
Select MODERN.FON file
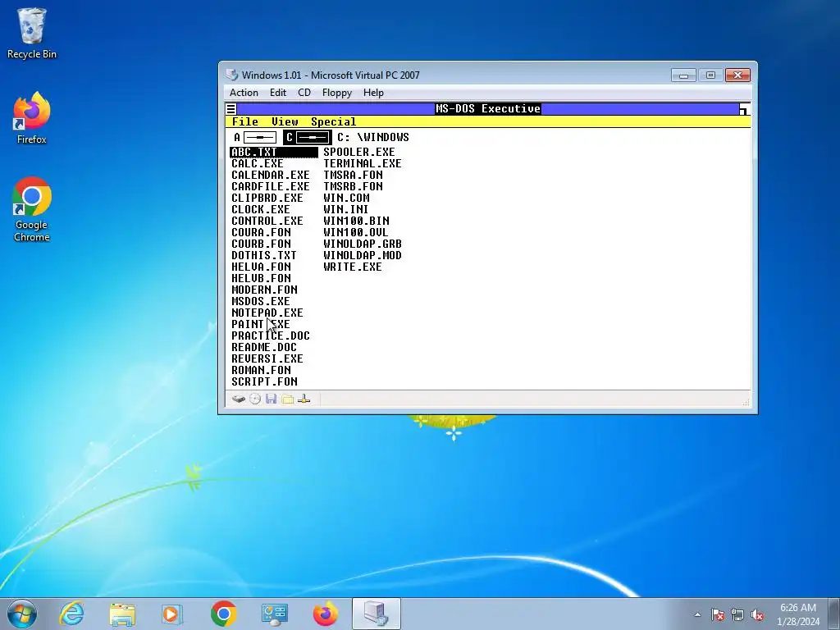(x=264, y=290)
